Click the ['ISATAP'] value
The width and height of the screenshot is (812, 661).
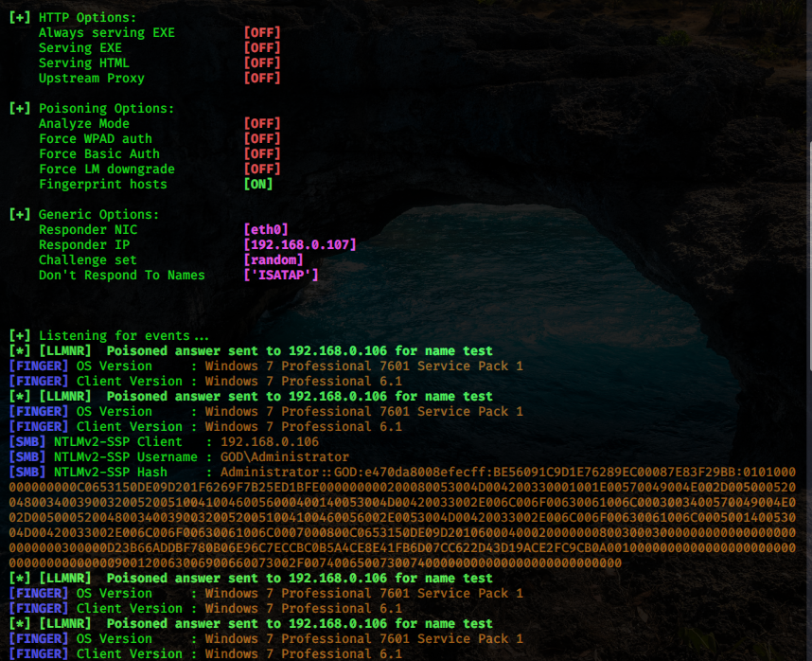click(x=281, y=275)
